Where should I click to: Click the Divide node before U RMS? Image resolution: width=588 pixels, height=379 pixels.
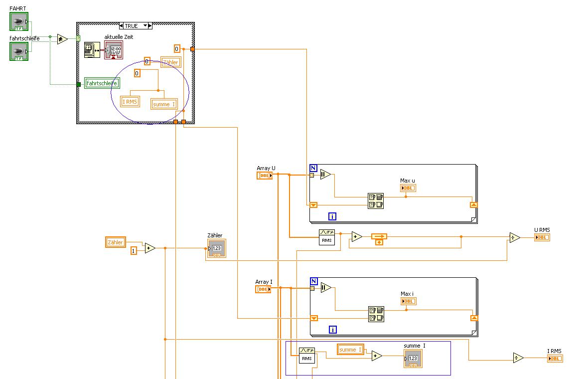[x=515, y=237]
